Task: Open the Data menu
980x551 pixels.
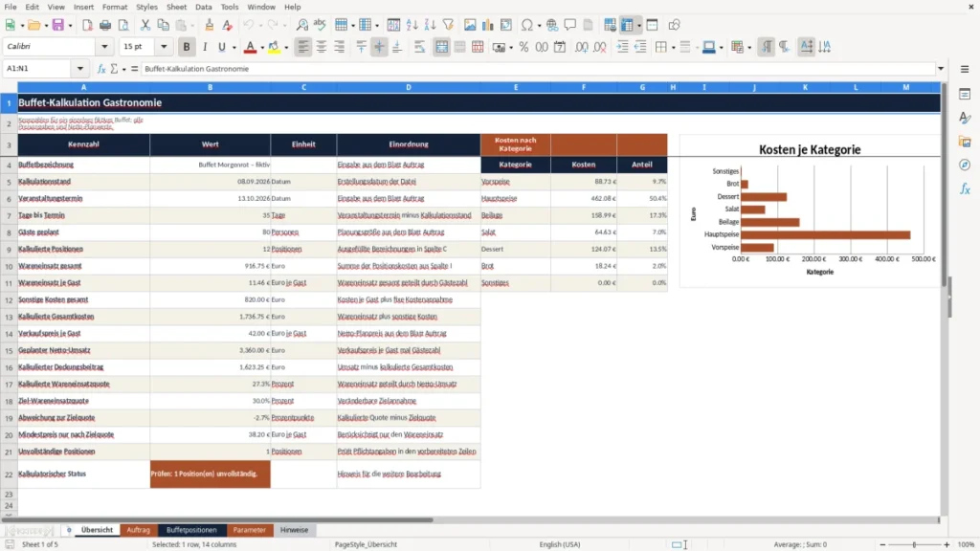Action: click(x=203, y=7)
